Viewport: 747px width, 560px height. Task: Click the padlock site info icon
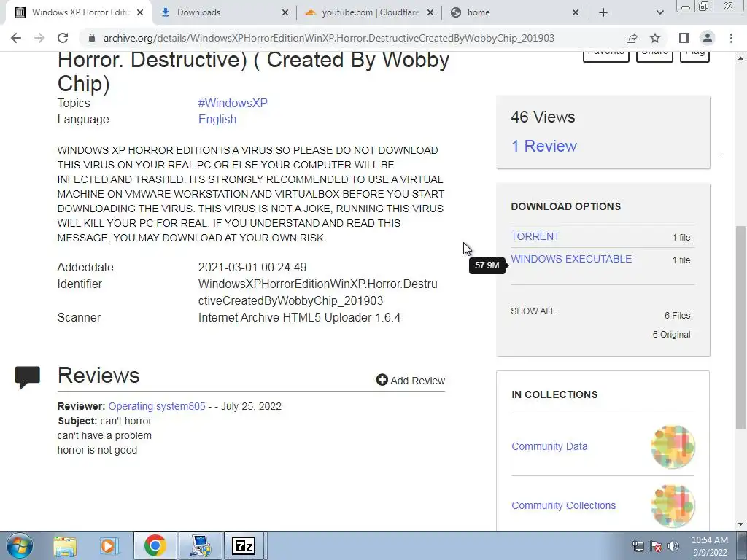point(92,38)
